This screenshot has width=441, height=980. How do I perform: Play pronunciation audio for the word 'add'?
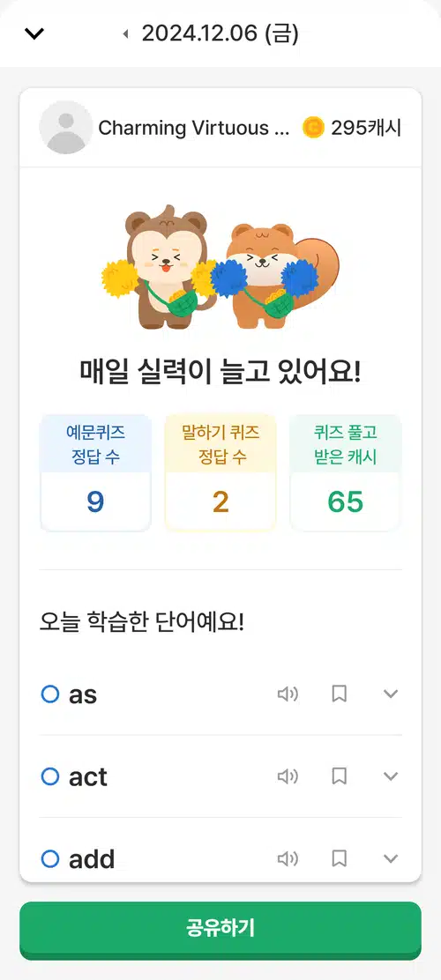[288, 858]
